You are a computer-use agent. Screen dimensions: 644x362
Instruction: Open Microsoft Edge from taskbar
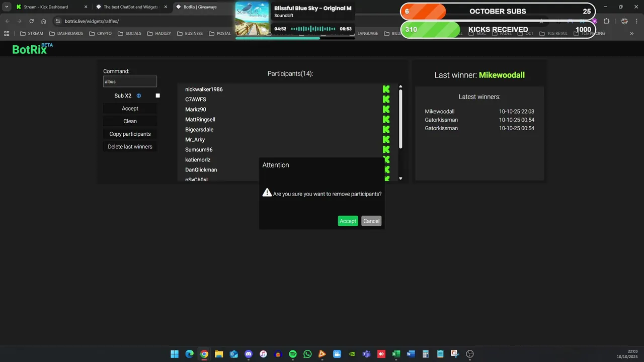pyautogui.click(x=189, y=354)
